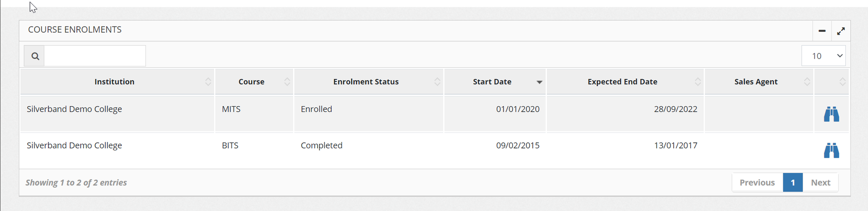
Task: Sort by Enrolment Status column
Action: tap(366, 82)
